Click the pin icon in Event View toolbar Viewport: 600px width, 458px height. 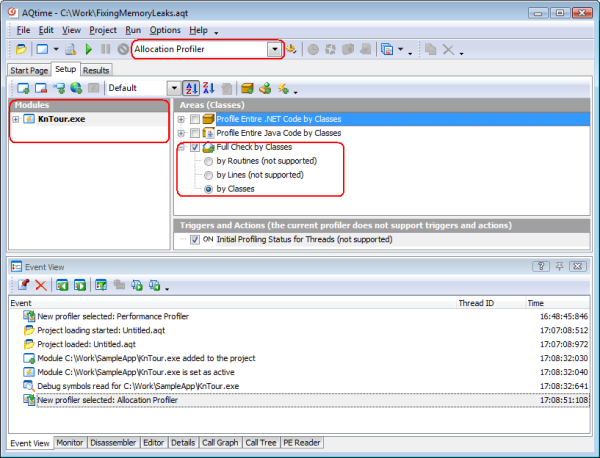23,285
